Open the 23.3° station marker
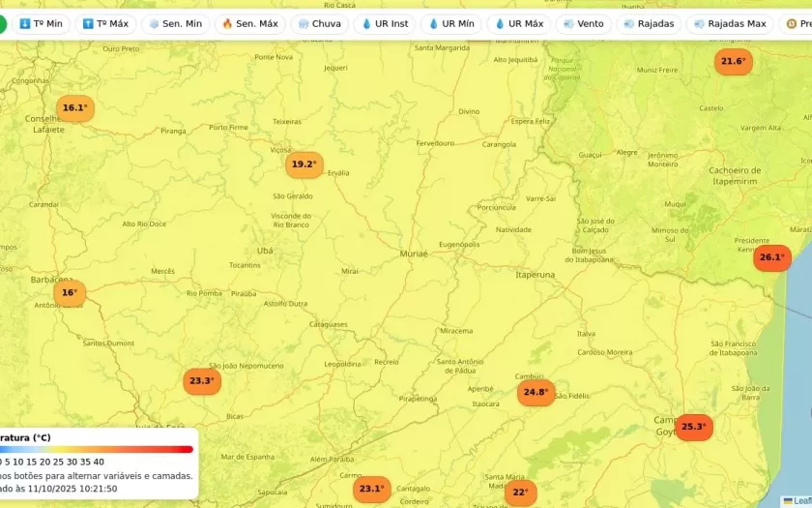 point(201,381)
